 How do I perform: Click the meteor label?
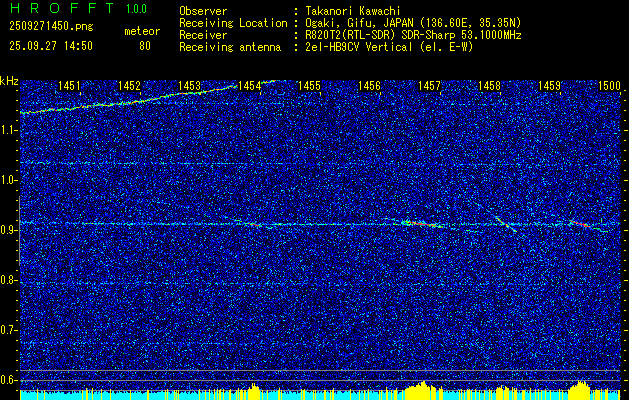(142, 31)
